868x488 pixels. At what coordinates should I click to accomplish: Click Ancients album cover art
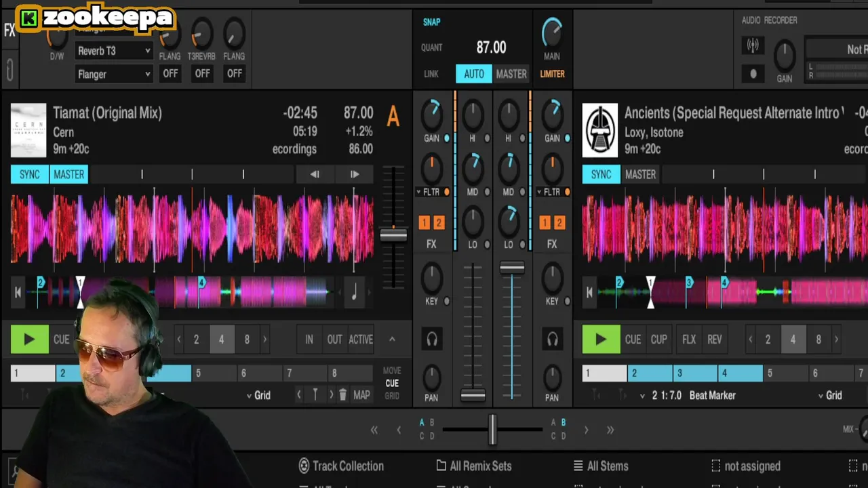[600, 131]
